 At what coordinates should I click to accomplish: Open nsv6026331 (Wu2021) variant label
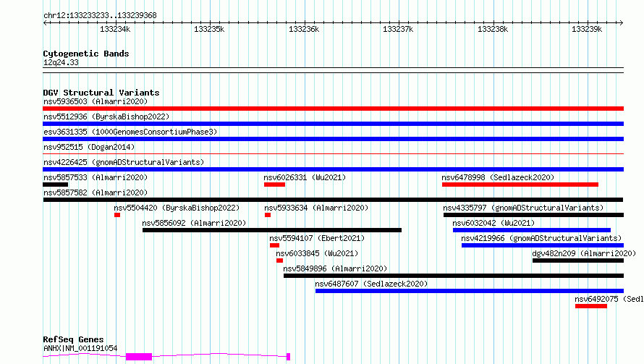[305, 177]
